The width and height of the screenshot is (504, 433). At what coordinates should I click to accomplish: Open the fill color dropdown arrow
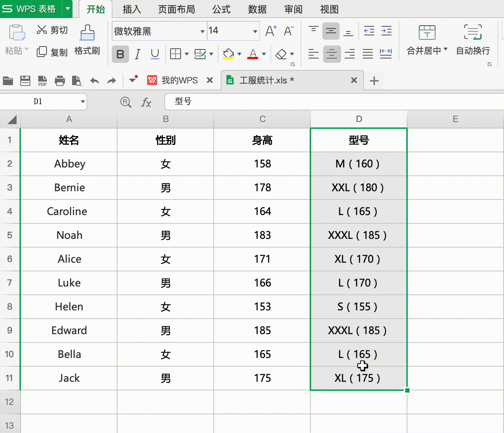coord(239,54)
